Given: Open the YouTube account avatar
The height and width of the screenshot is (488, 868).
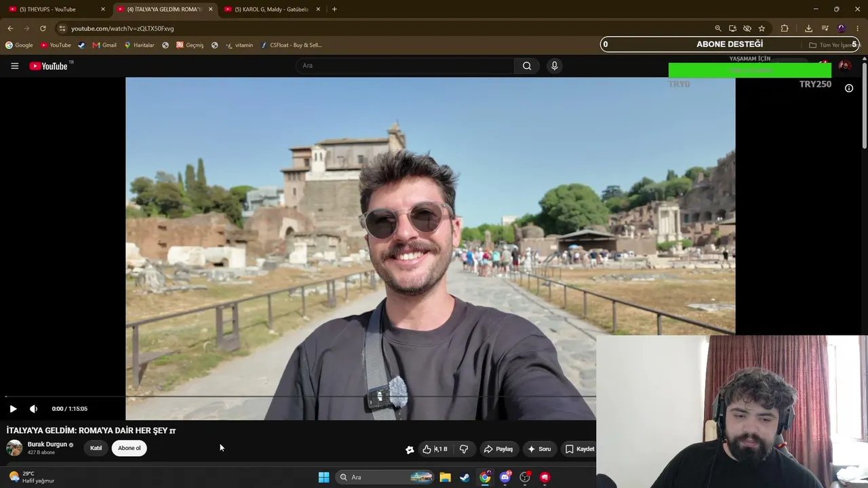Looking at the screenshot, I should pyautogui.click(x=844, y=66).
